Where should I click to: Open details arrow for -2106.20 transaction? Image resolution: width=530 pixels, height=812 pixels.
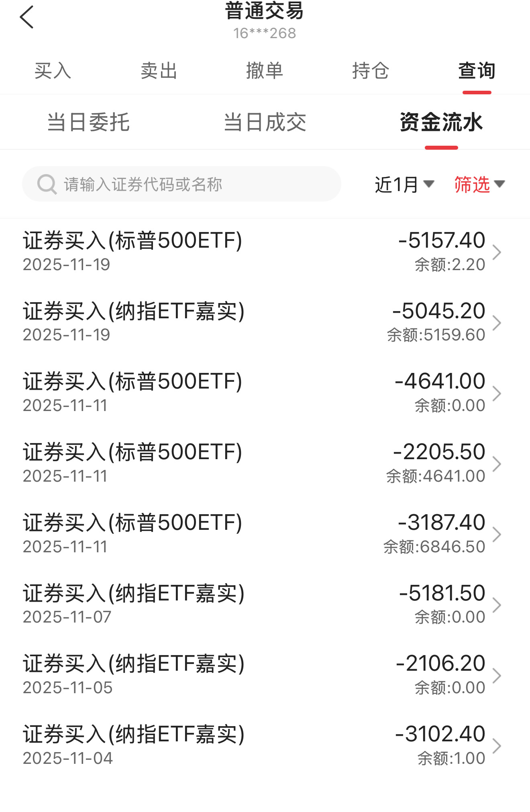point(497,676)
